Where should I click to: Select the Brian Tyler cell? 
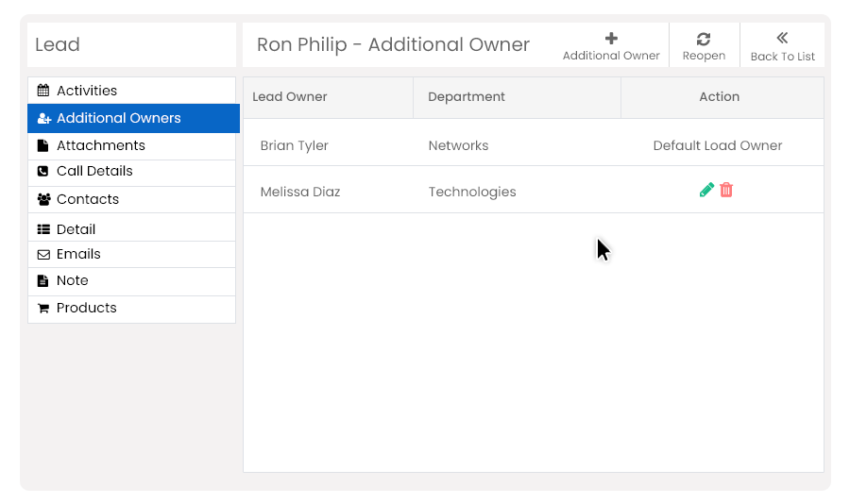coord(294,145)
